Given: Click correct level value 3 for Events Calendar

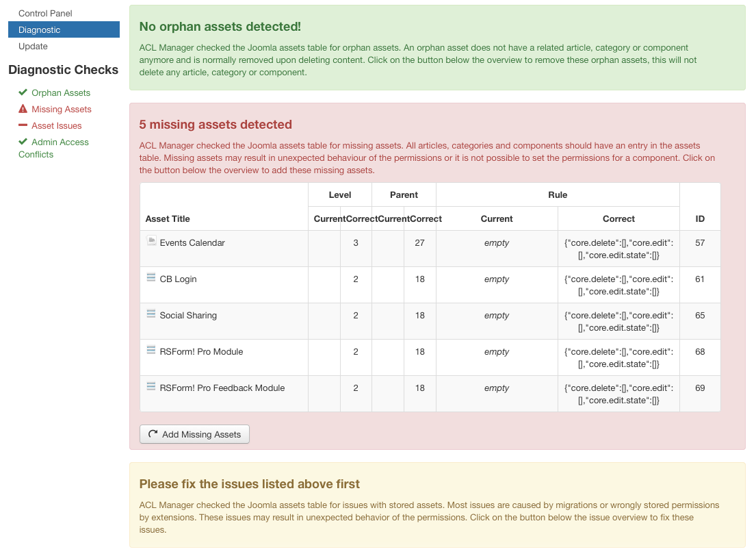Looking at the screenshot, I should [x=356, y=243].
